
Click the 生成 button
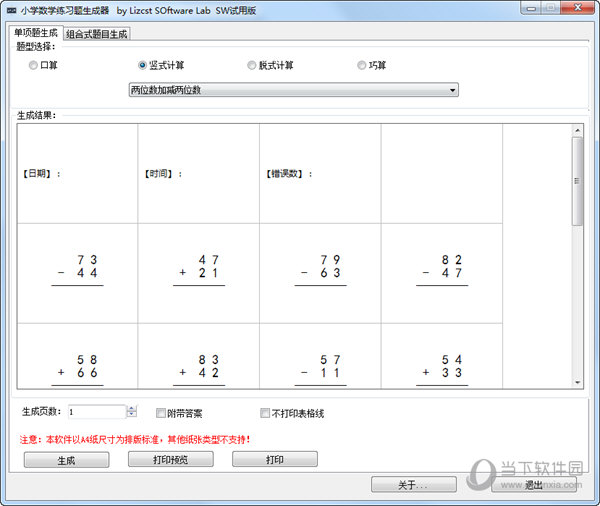coord(66,460)
